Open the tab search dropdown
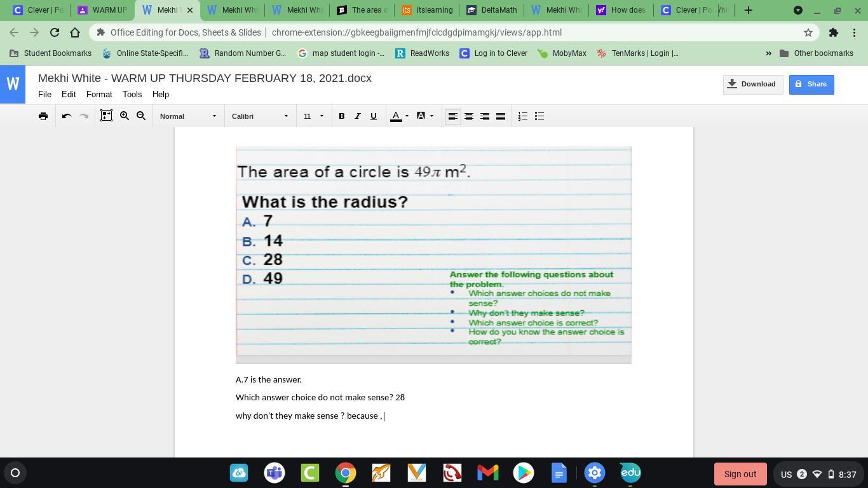 click(x=798, y=10)
